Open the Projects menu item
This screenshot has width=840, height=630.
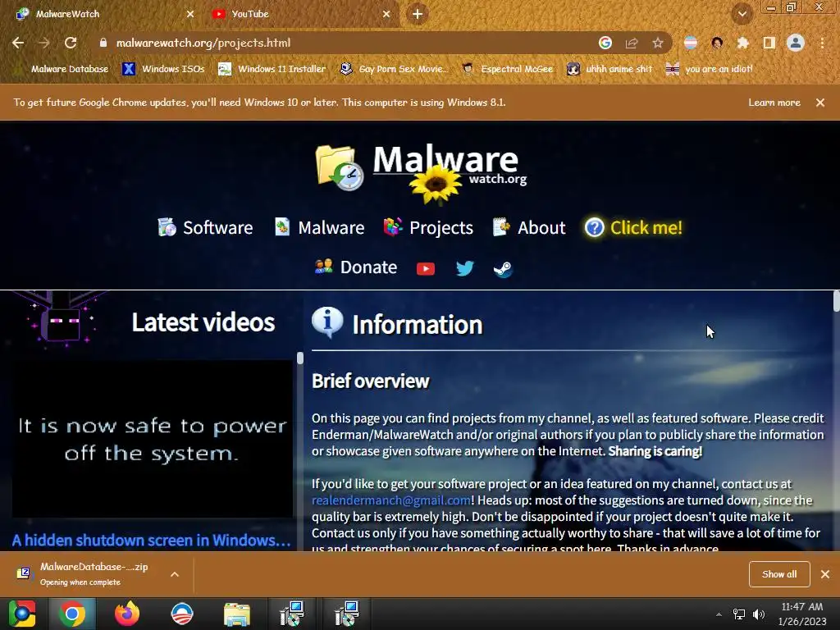[x=428, y=228]
